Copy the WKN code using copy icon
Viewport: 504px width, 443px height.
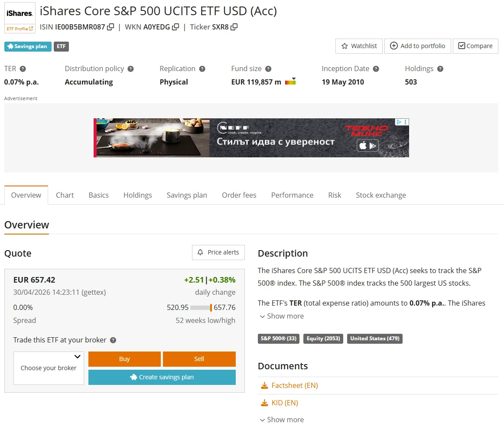tap(176, 27)
